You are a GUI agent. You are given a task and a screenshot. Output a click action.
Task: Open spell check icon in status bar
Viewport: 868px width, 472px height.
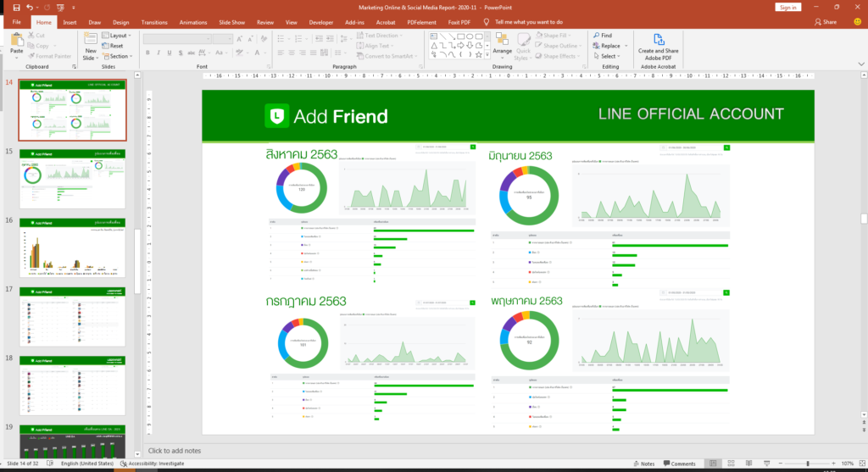[50, 464]
